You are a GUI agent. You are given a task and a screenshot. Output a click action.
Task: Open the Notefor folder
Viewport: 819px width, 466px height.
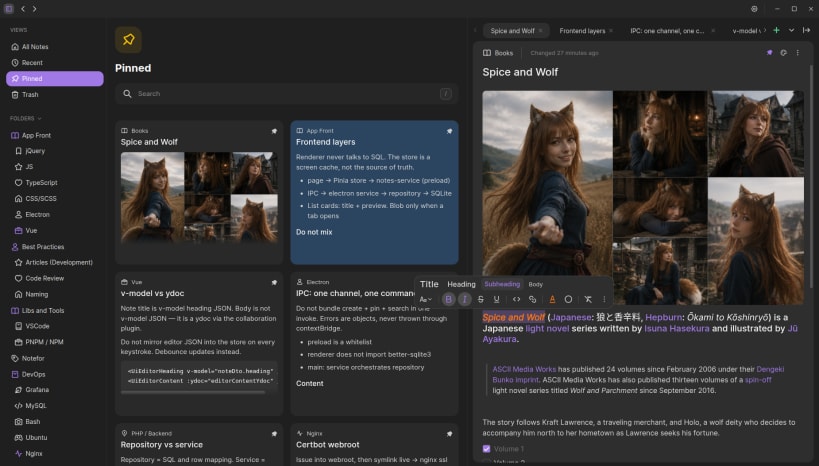coord(55,358)
